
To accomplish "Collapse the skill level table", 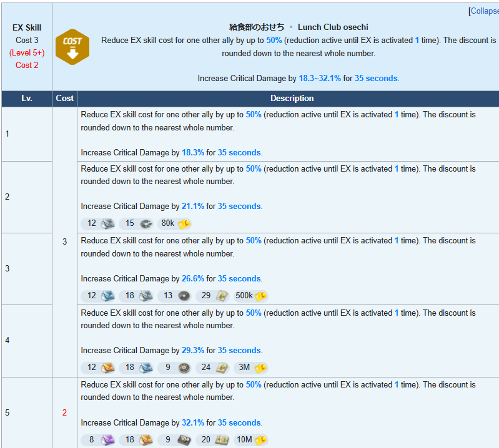I will (485, 11).
